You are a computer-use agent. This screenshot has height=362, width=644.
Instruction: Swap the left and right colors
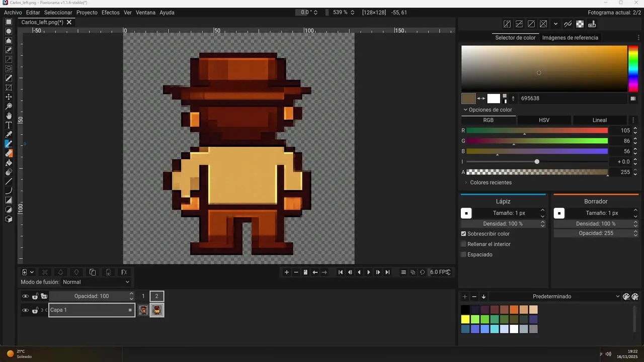coord(481,99)
